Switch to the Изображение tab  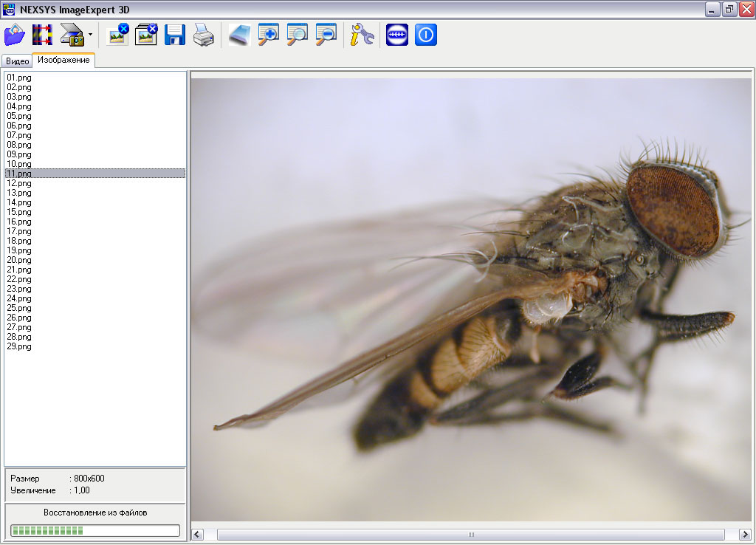63,61
